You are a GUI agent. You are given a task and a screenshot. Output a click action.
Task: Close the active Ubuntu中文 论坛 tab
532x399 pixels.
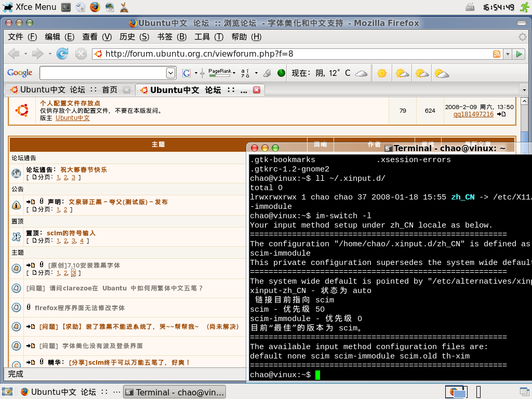tap(257, 90)
